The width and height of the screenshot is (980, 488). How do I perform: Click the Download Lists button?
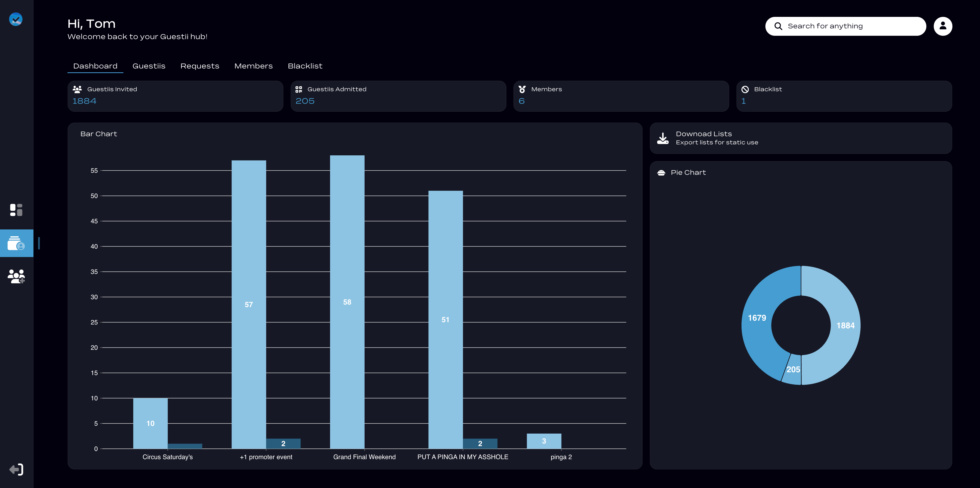pos(801,138)
